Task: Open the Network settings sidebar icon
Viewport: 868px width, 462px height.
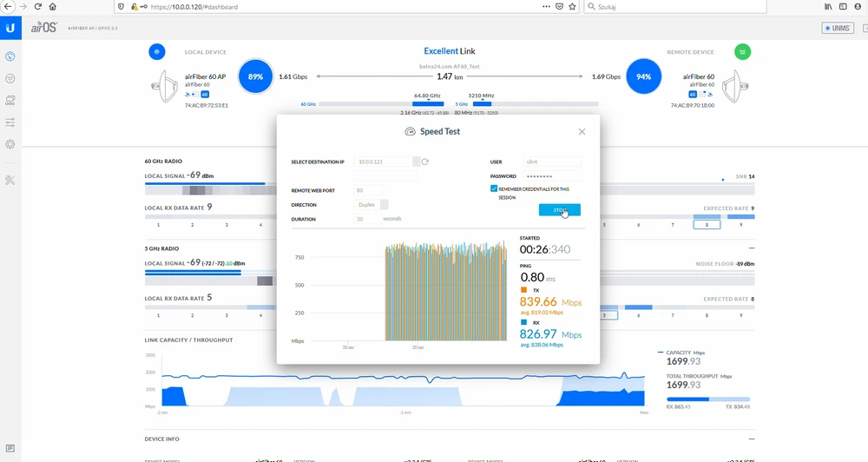Action: (10, 100)
